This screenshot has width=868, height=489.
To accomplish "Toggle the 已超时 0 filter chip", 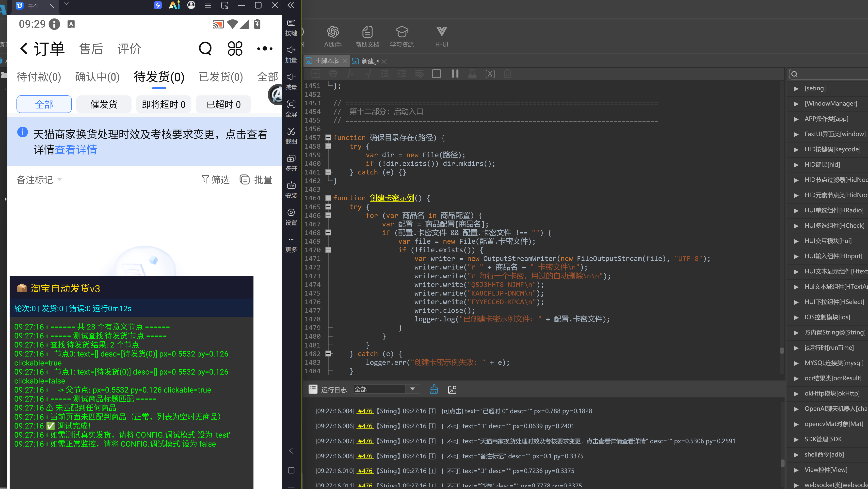I will 224,104.
